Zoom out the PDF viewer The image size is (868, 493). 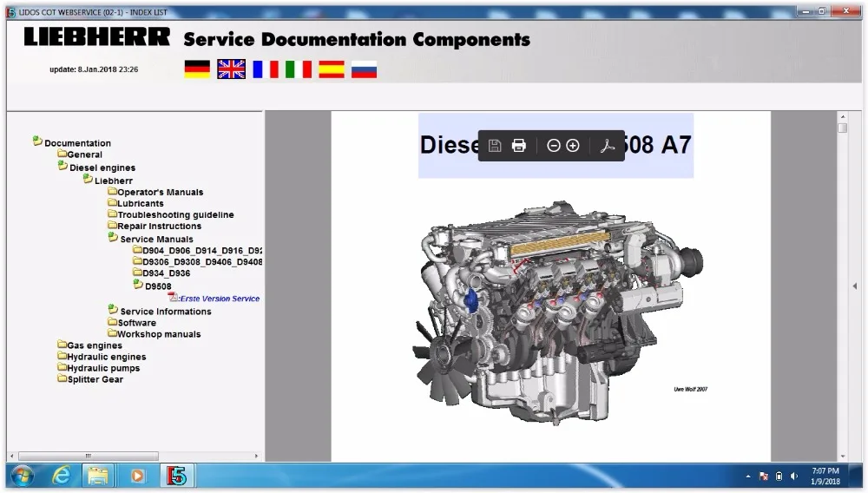point(553,146)
